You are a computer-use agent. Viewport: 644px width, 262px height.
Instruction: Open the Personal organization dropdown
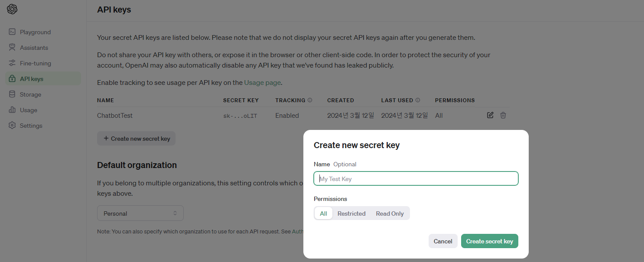coord(140,213)
